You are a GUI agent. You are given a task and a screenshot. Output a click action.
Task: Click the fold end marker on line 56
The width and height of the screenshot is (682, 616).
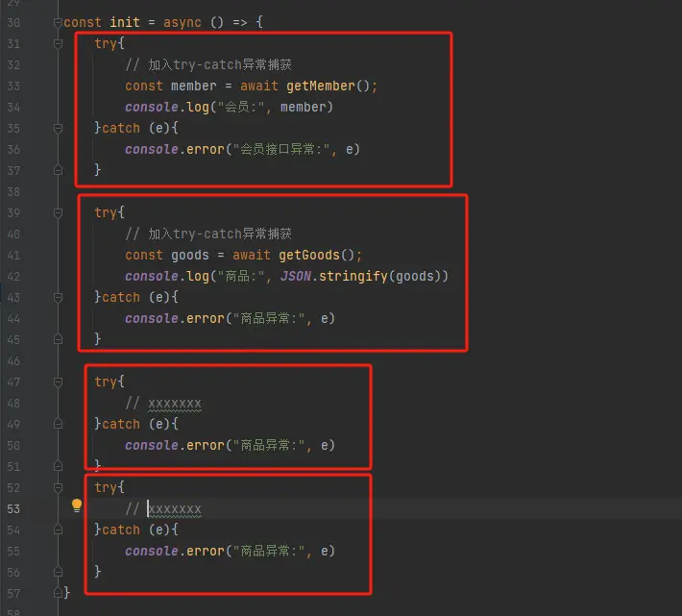[58, 572]
